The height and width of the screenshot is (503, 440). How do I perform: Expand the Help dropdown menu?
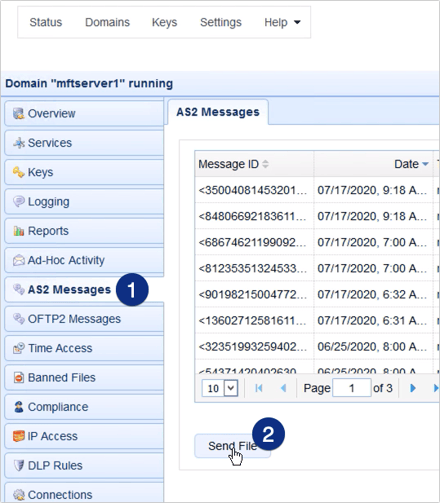[282, 22]
